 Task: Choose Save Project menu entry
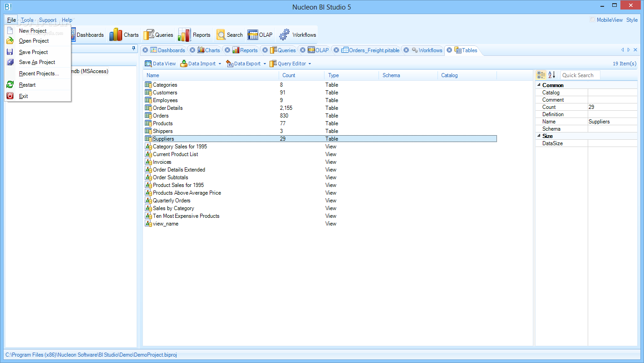pyautogui.click(x=38, y=52)
